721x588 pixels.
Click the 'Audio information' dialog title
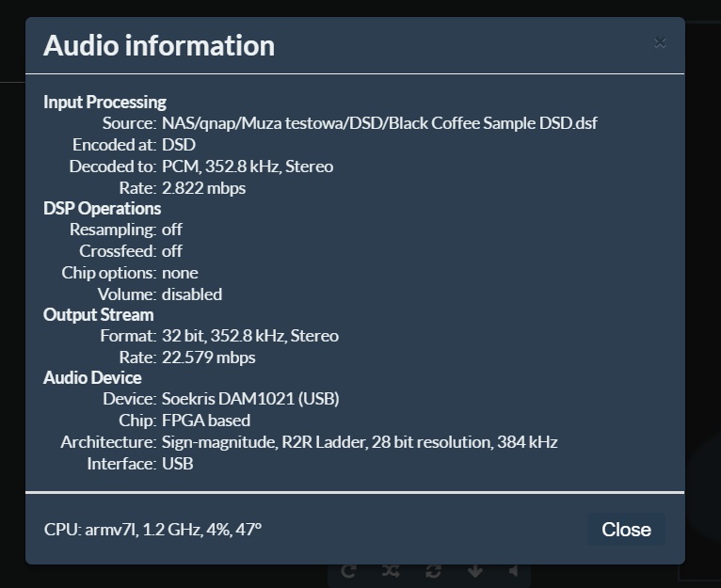tap(159, 45)
